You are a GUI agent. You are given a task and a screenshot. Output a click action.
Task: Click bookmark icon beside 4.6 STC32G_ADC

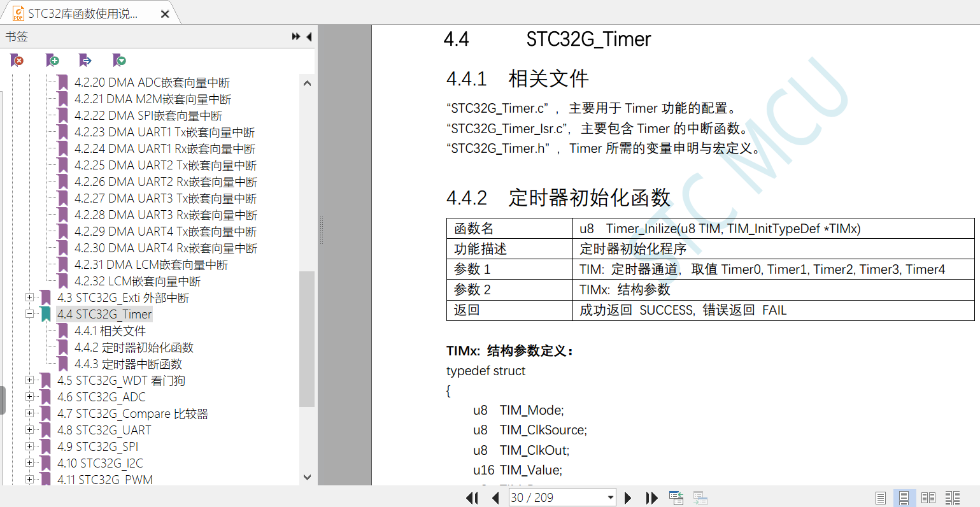coord(46,397)
